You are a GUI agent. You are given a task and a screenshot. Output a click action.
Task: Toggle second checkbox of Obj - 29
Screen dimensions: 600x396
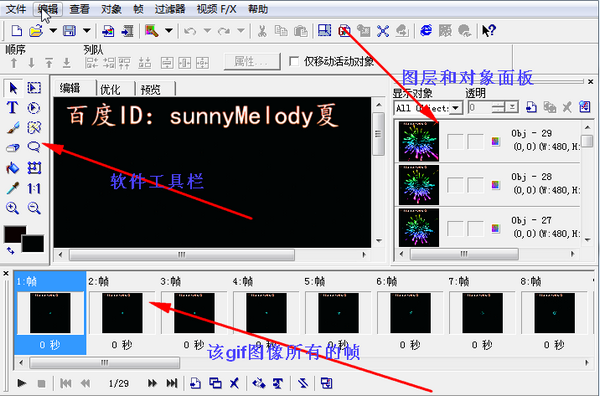476,142
